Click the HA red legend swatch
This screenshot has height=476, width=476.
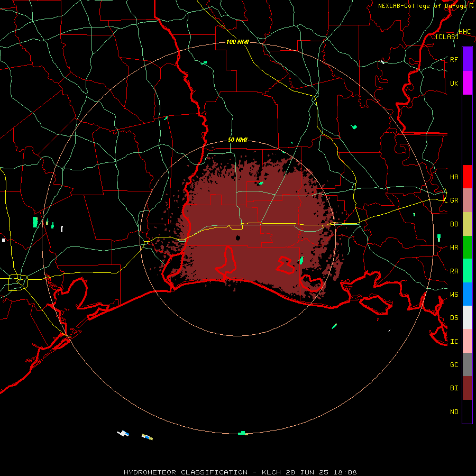[467, 177]
